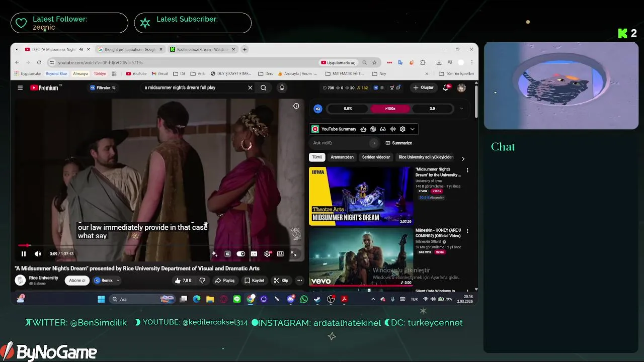Save video with Kaydet button
Screen dimensions: 644x362
[254, 281]
